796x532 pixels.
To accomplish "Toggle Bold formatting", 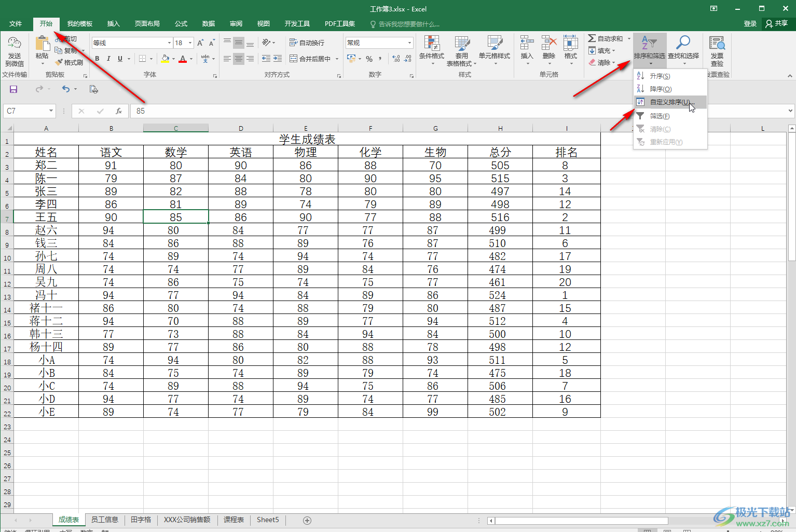I will point(97,59).
